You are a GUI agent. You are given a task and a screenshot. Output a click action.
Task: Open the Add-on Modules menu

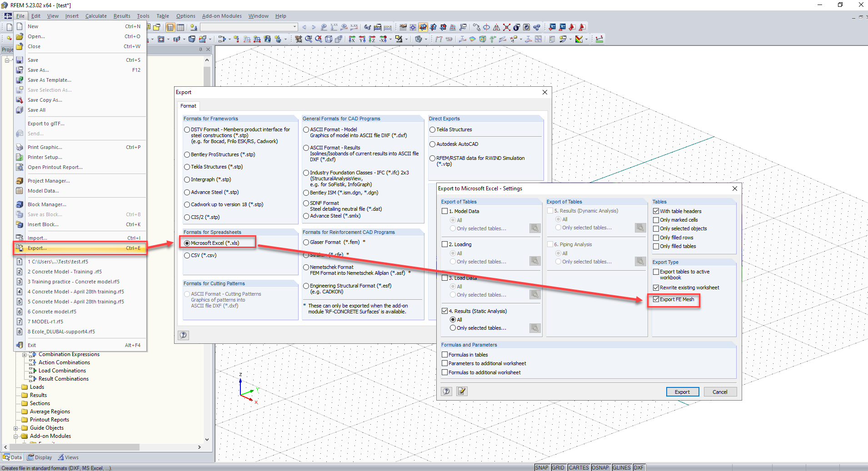coord(222,16)
